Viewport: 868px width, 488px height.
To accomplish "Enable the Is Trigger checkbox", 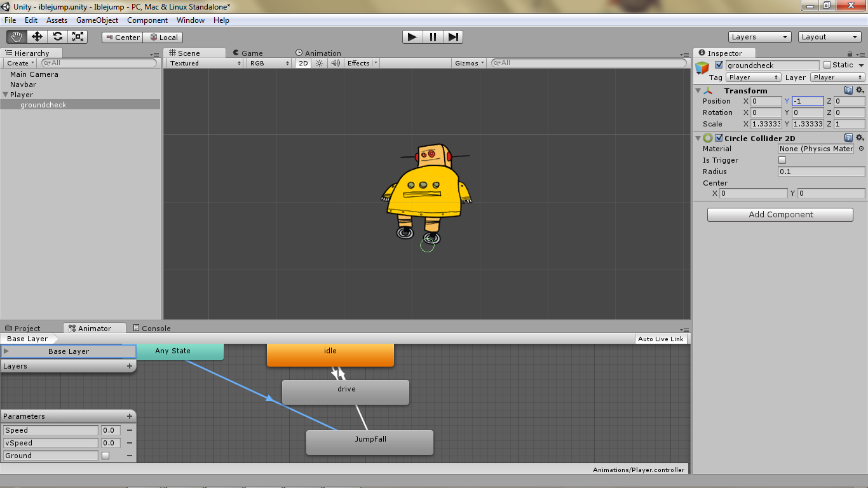I will point(782,160).
